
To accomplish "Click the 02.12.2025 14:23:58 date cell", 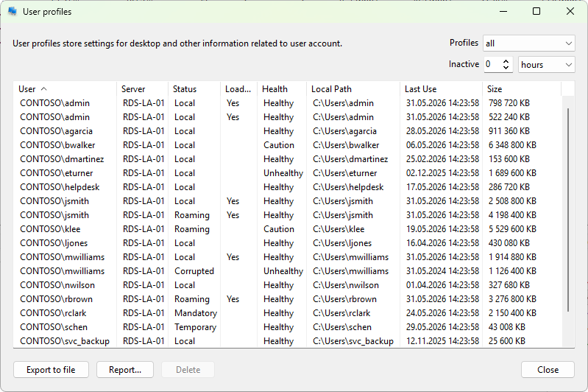I will [x=442, y=173].
